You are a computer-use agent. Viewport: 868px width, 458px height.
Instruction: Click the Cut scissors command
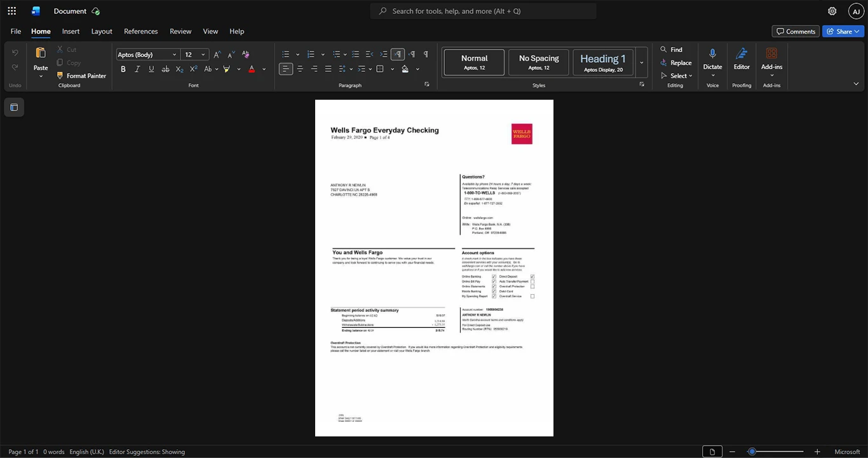tap(67, 50)
